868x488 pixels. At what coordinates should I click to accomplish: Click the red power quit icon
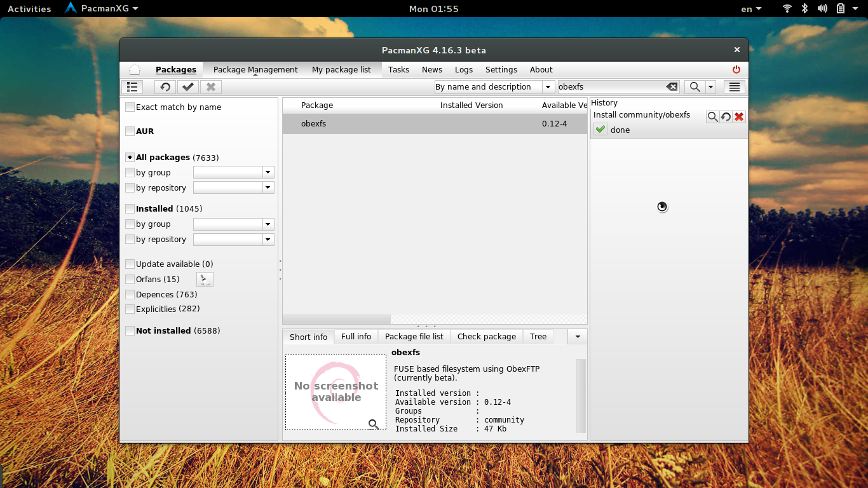pos(736,70)
